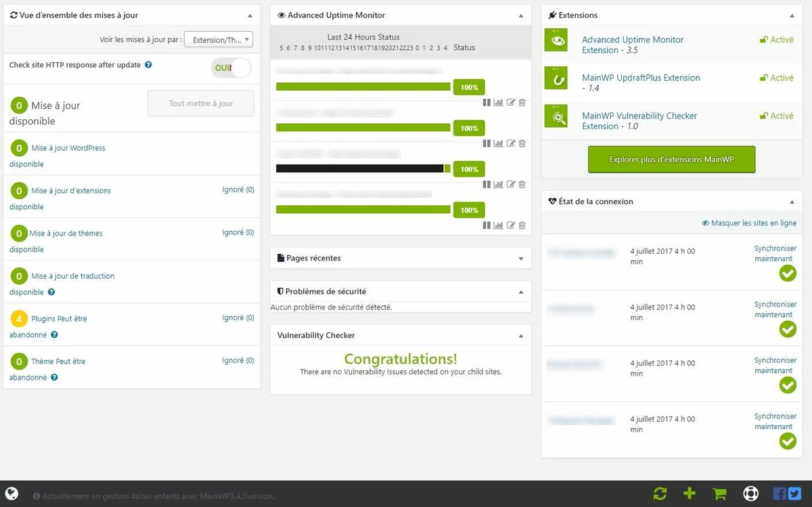The width and height of the screenshot is (812, 507).
Task: Expand the Pages récentes panel
Action: 520,259
